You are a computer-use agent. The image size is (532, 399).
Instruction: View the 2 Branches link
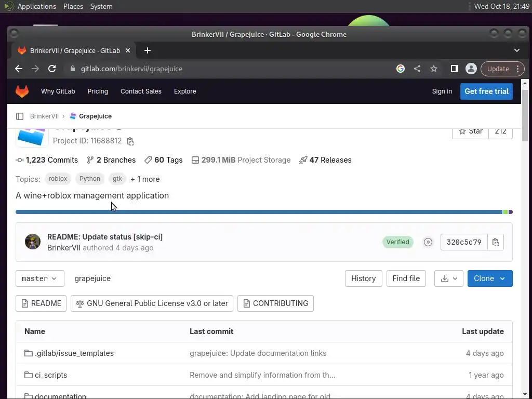pos(111,160)
